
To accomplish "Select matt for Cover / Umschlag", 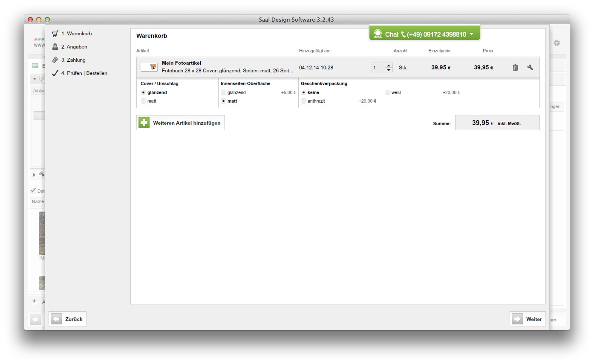I will click(x=143, y=101).
